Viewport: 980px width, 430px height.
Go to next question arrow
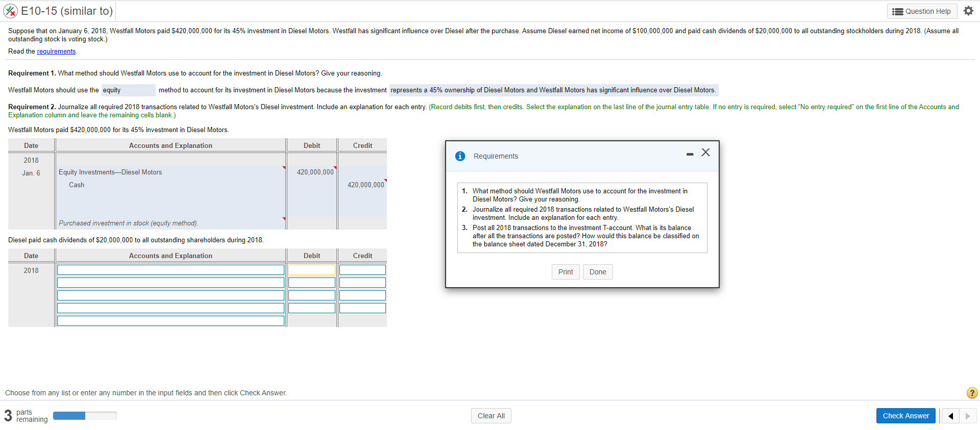point(968,416)
